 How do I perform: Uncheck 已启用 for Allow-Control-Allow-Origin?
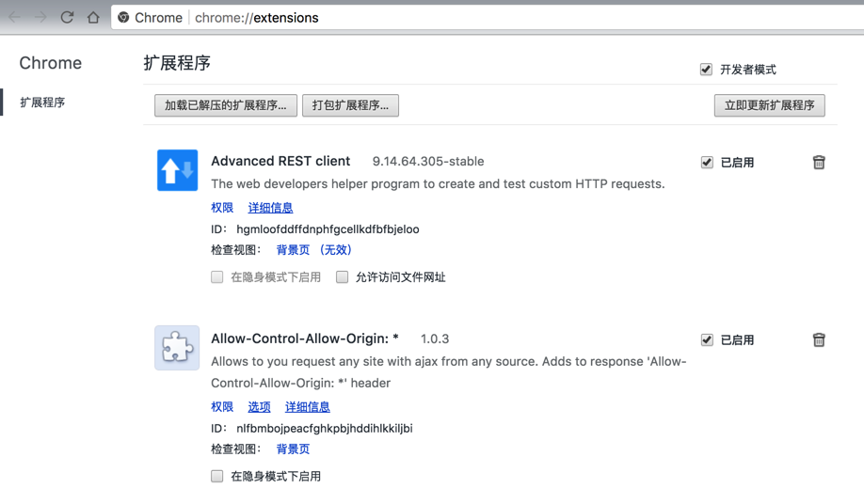(x=708, y=340)
